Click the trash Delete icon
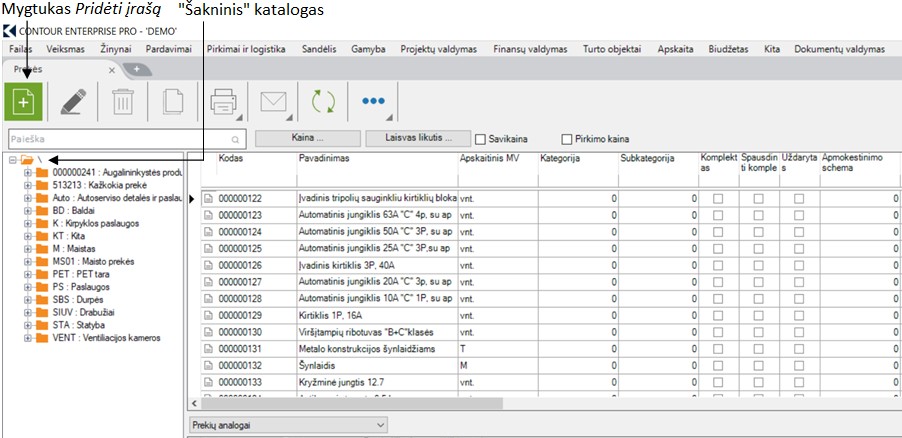This screenshot has width=902, height=438. coord(122,103)
